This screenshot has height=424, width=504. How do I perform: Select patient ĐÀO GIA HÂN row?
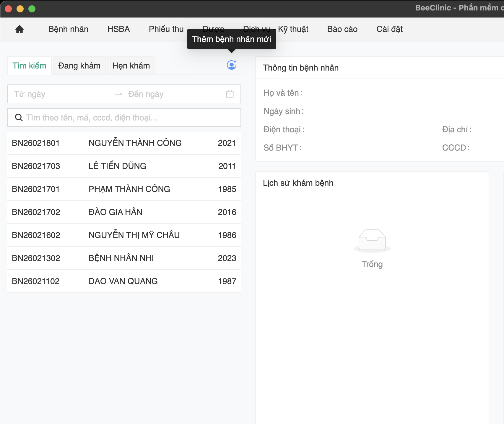click(x=124, y=212)
